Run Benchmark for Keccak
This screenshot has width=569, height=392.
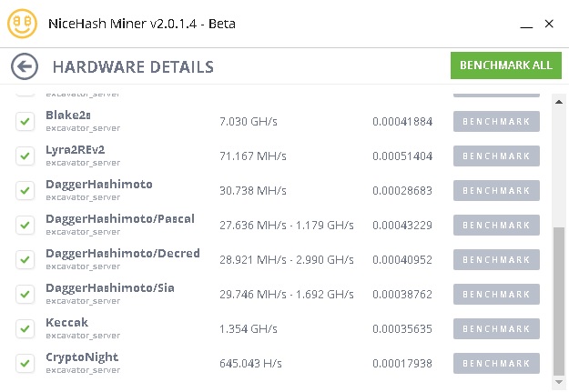coord(496,328)
